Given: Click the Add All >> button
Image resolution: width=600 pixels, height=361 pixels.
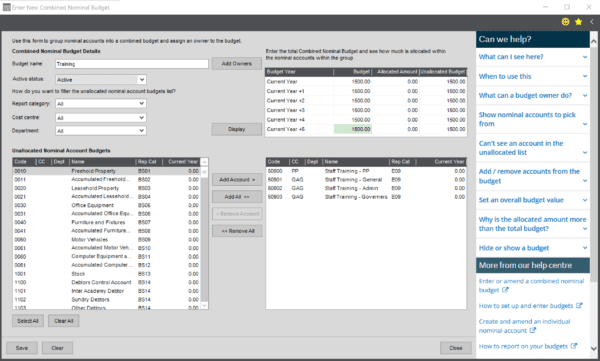Looking at the screenshot, I should click(237, 197).
